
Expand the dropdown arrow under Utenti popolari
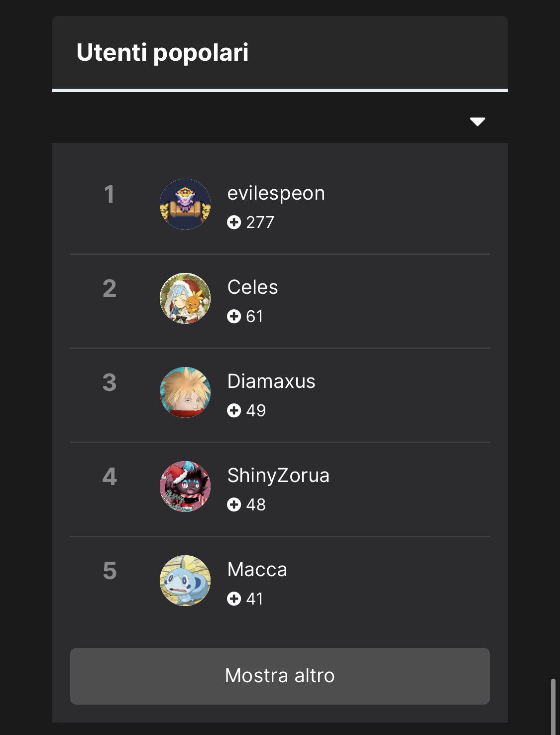coord(477,122)
